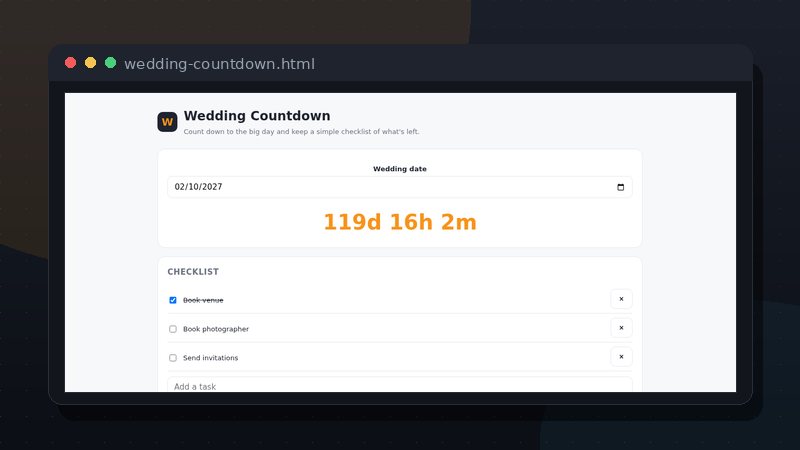Screen dimensions: 800x450
Task: Click the green maximize dot
Action: coord(110,63)
